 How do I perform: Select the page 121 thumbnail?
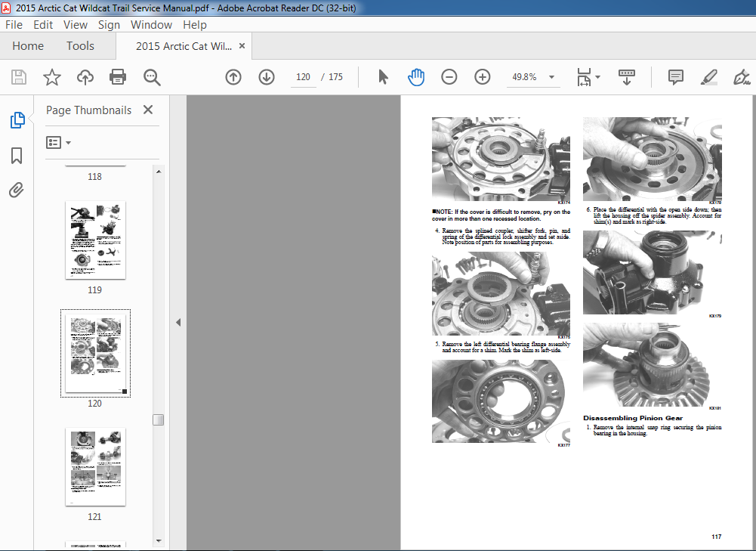[x=95, y=466]
